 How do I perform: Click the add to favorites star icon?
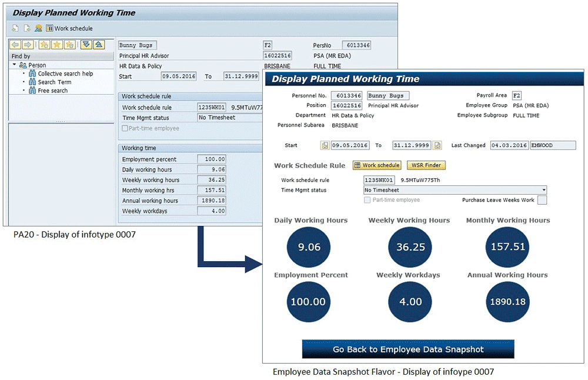44,45
